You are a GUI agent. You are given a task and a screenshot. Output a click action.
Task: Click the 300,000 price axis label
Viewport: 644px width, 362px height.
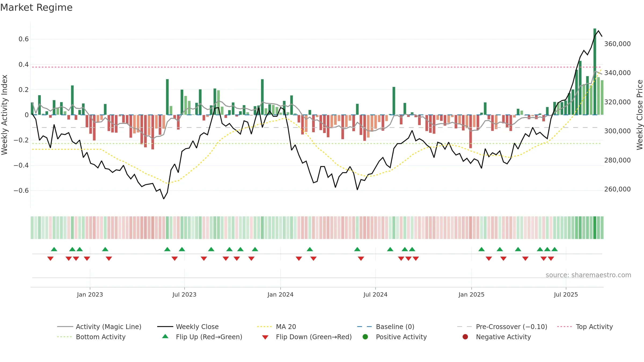point(617,131)
